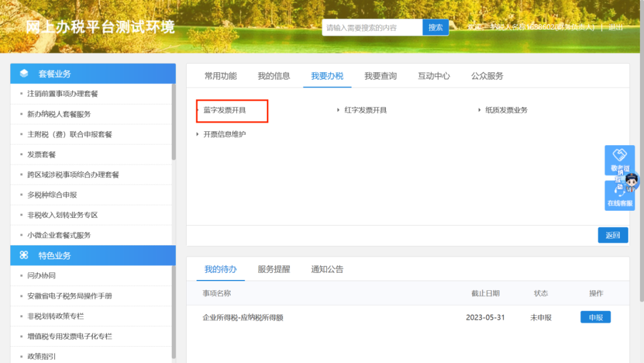The width and height of the screenshot is (644, 363).
Task: Click the 返回 button
Action: tap(613, 235)
